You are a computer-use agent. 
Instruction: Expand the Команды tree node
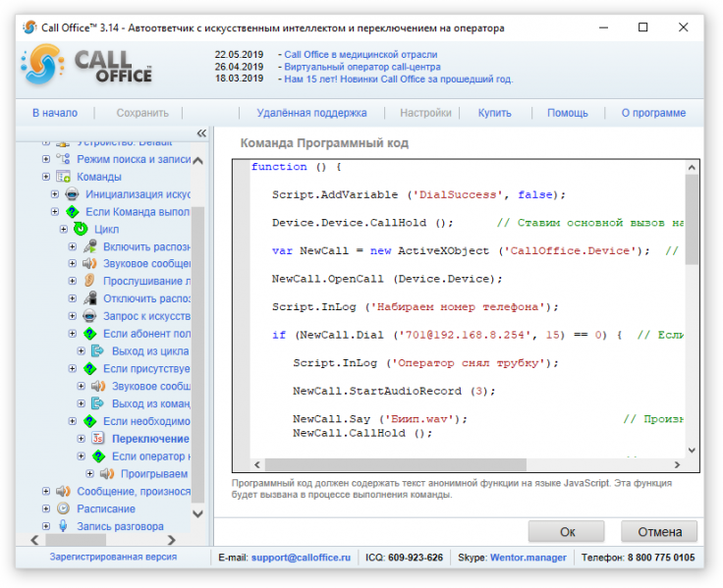click(45, 177)
